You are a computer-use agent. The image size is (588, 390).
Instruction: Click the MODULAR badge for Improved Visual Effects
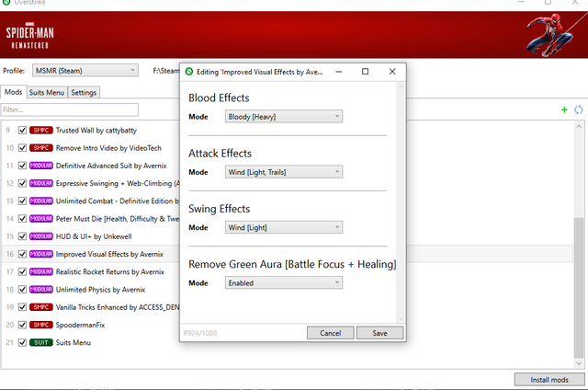coord(40,254)
